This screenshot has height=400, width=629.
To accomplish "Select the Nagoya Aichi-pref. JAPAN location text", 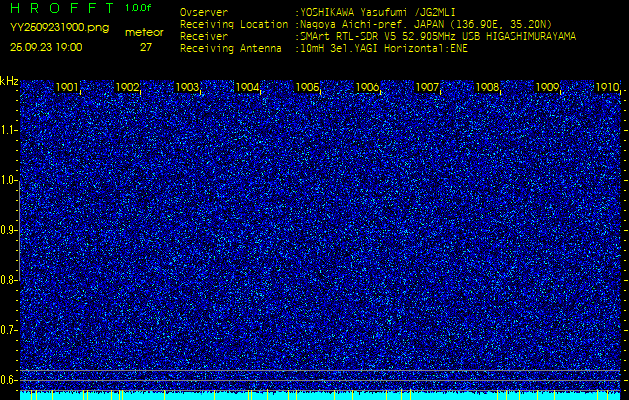I will (426, 24).
